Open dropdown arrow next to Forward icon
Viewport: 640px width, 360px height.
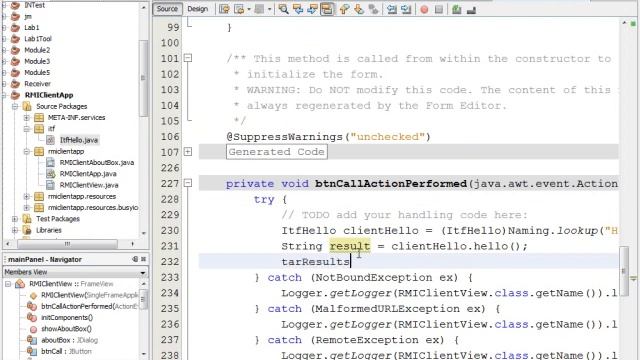(x=269, y=9)
